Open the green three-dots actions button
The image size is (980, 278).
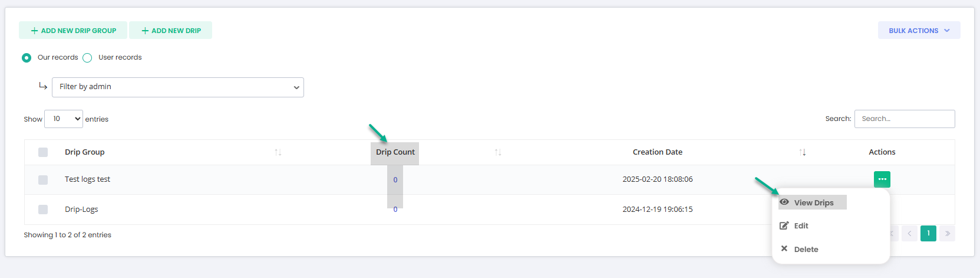point(882,179)
